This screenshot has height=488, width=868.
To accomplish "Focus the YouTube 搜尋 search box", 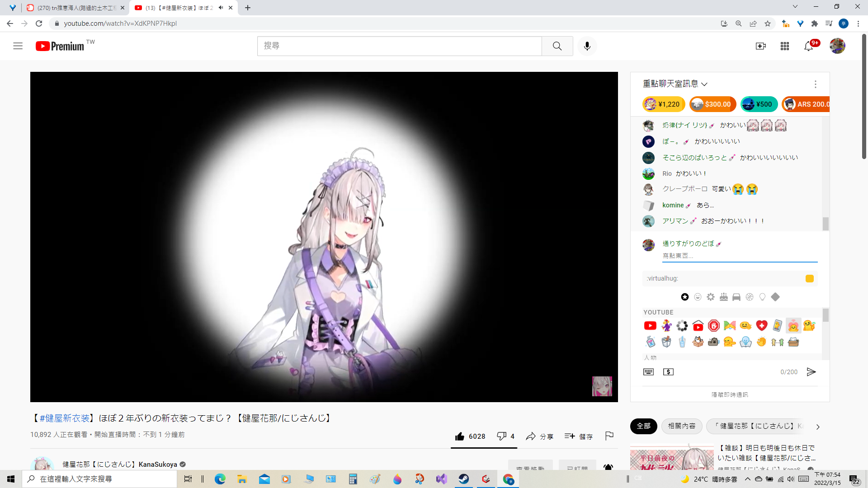I will coord(400,46).
